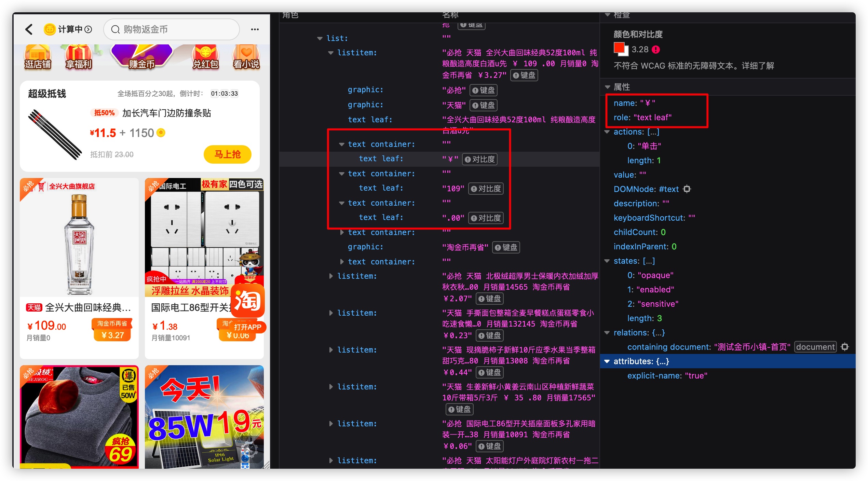
Task: Collapse text container above ".00" leaf
Action: point(342,203)
